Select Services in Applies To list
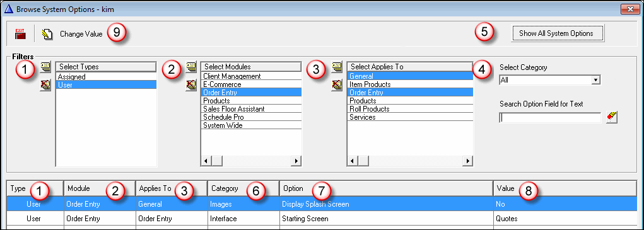 point(410,117)
